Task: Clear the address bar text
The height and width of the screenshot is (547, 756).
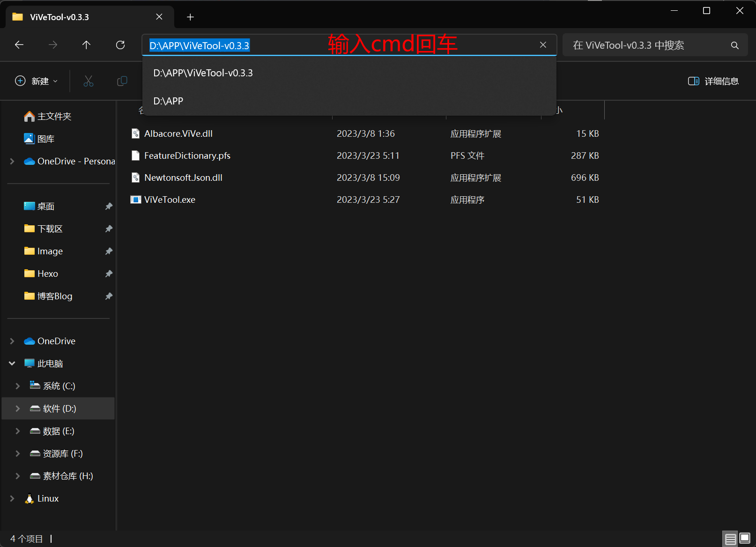Action: click(x=543, y=45)
